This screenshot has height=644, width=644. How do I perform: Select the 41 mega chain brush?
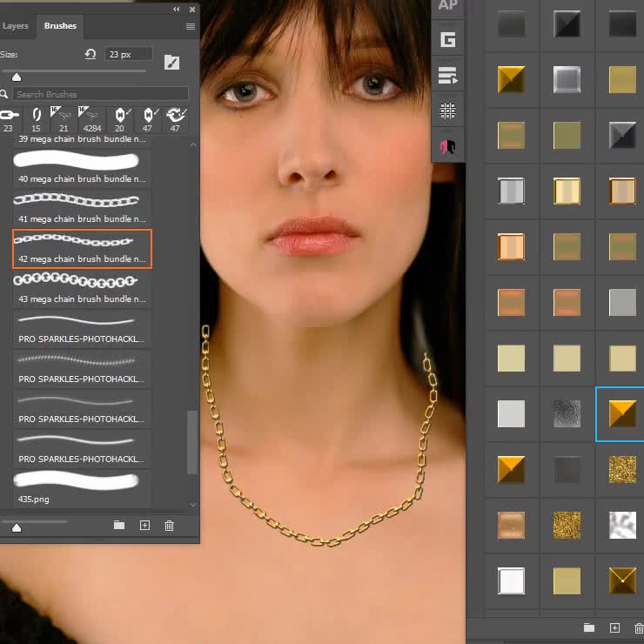tap(82, 209)
